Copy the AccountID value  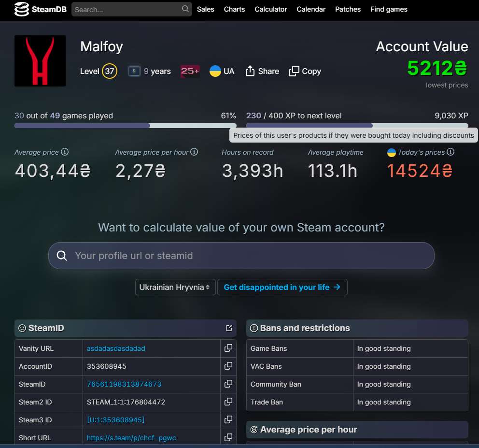[228, 366]
